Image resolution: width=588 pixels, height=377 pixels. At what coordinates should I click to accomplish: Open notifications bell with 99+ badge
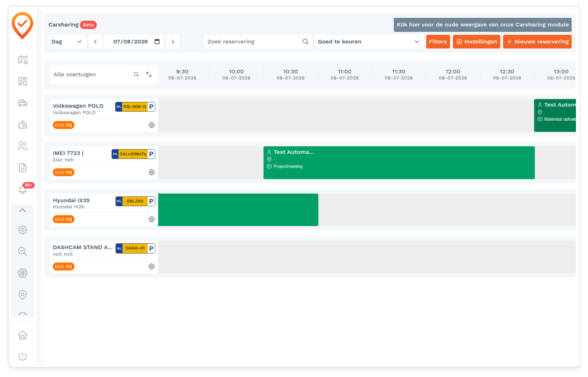click(22, 189)
